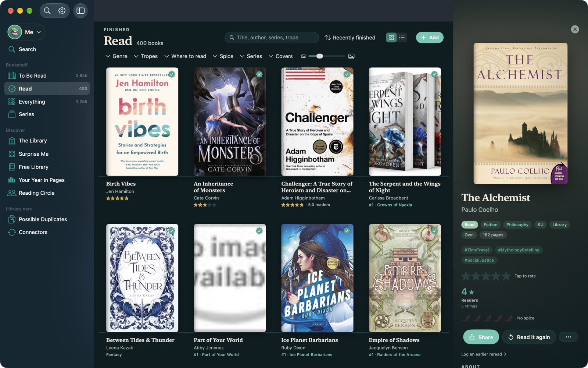This screenshot has width=588, height=368.
Task: Click the Possible Duplicates icon
Action: click(12, 219)
